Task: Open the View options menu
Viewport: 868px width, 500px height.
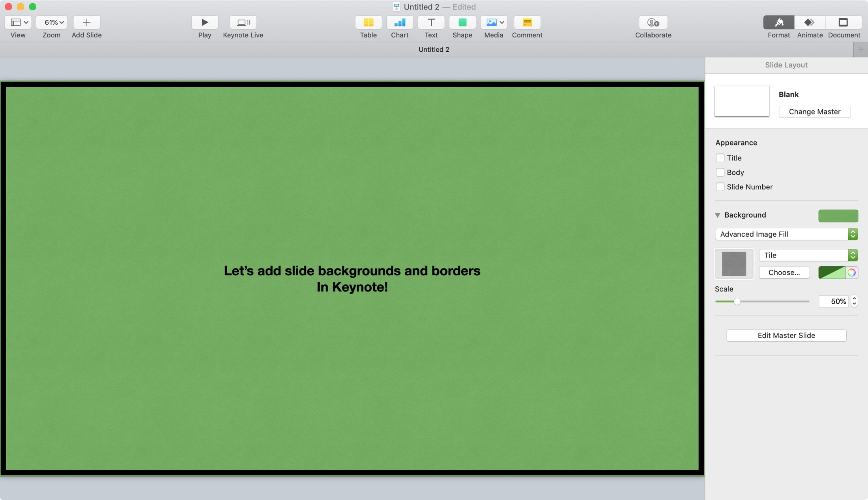Action: point(18,22)
